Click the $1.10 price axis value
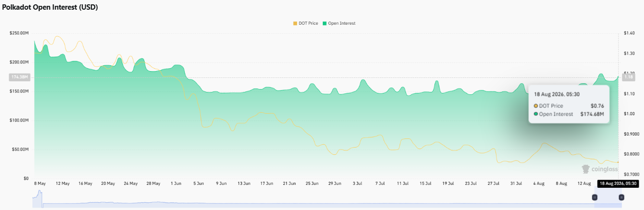Image resolution: width=644 pixels, height=210 pixels. pos(629,93)
